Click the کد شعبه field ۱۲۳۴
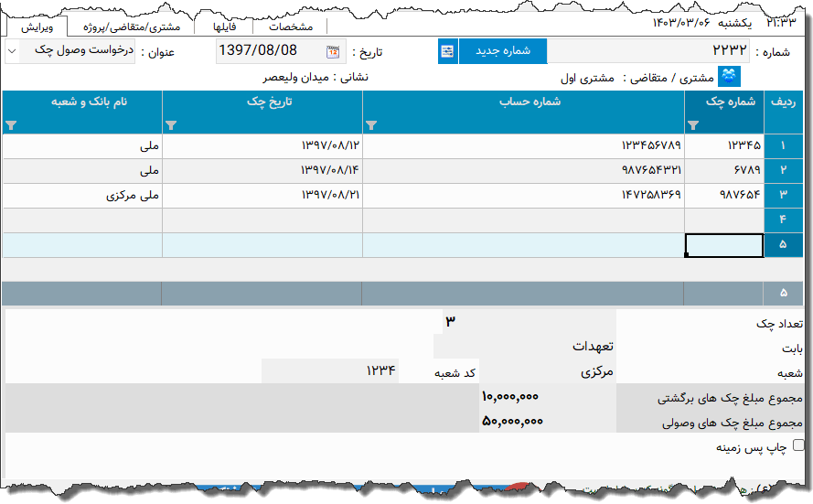Viewport: 813px width, 504px height. coord(330,370)
